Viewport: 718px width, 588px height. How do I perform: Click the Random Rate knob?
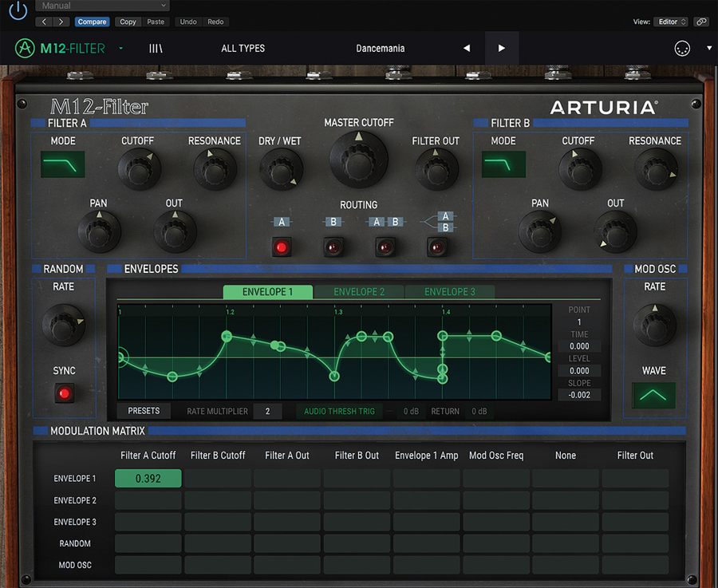[x=64, y=325]
